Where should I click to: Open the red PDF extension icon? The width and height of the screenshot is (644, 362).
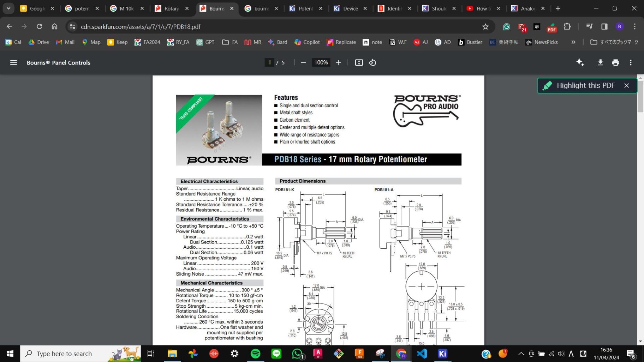pos(551,27)
